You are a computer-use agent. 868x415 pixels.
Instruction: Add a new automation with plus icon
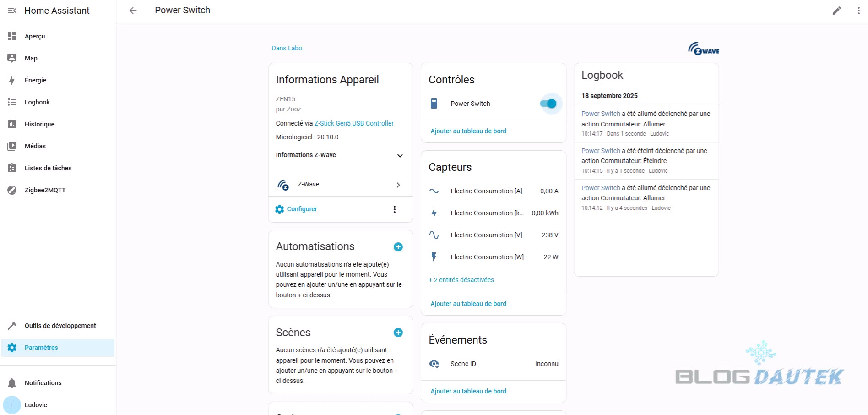click(398, 247)
